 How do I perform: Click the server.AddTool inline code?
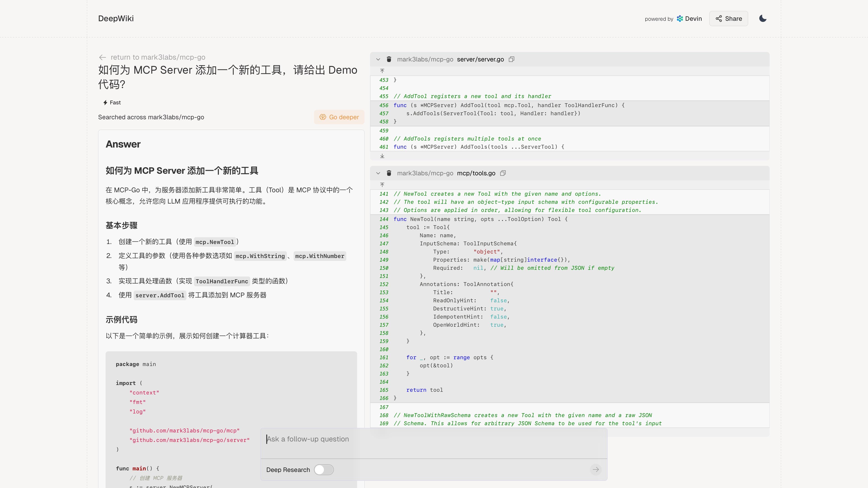tap(160, 295)
